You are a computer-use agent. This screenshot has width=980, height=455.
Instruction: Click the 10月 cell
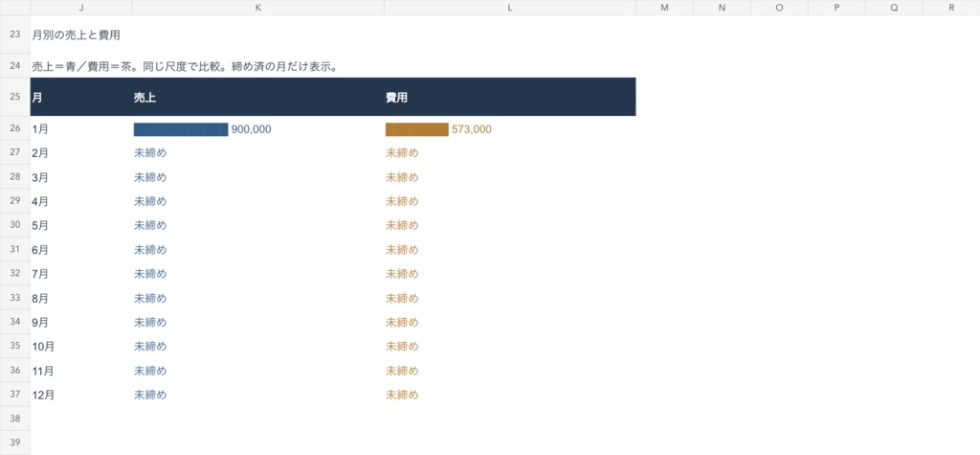click(x=81, y=346)
